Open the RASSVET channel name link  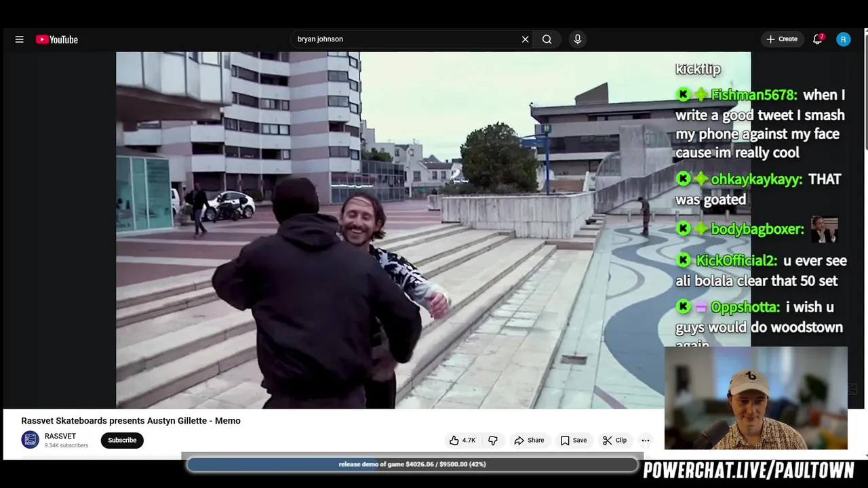60,436
